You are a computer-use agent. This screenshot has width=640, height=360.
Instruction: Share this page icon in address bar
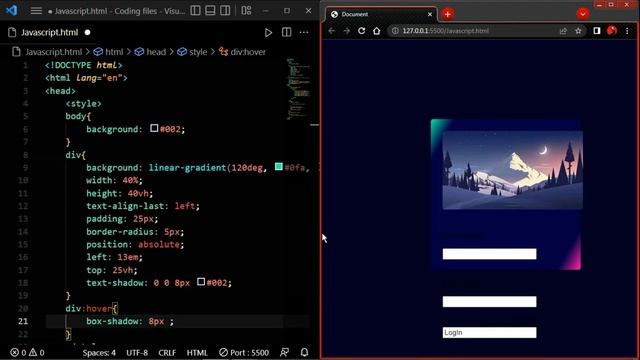coord(563,31)
